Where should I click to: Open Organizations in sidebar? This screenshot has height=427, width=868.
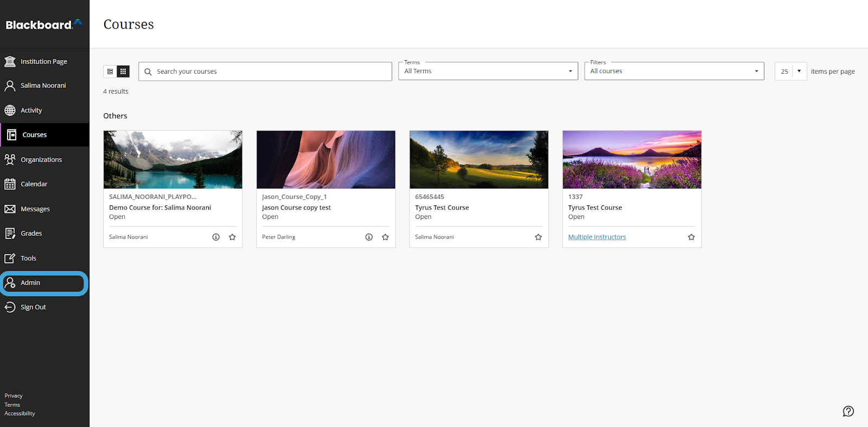tap(44, 159)
